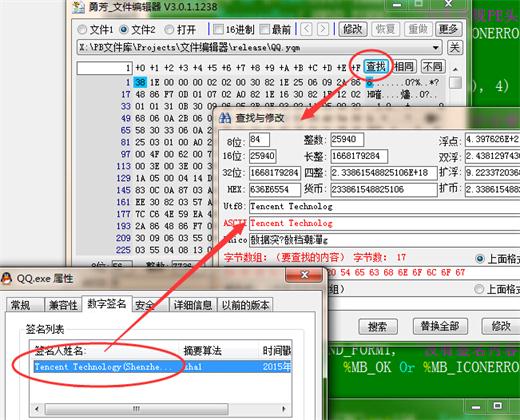Click the binoculars icon in 查找与修改 title

pyautogui.click(x=225, y=118)
